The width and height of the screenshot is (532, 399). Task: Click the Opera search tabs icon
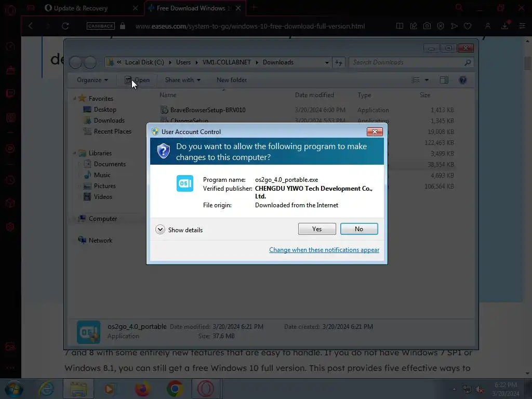tap(459, 7)
